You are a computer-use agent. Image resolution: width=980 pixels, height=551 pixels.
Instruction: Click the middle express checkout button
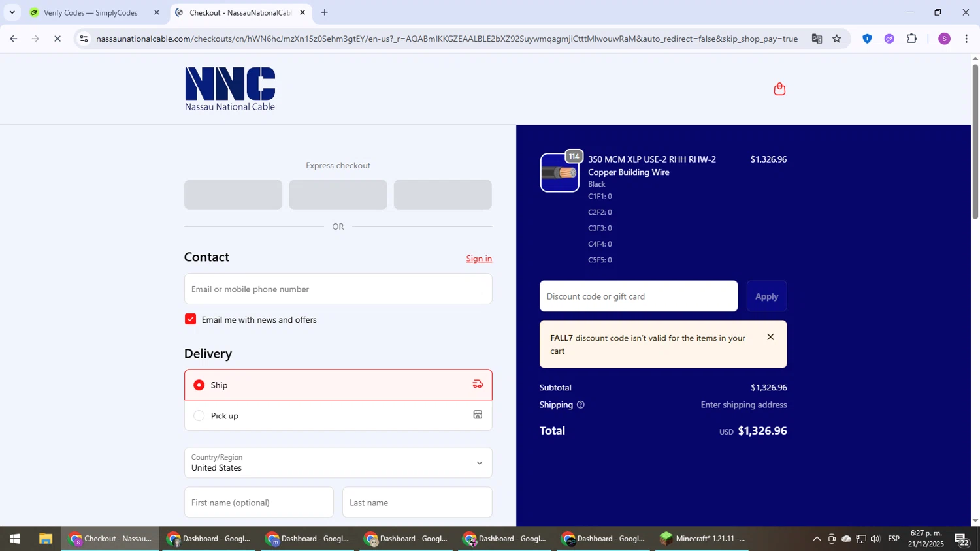pos(338,195)
